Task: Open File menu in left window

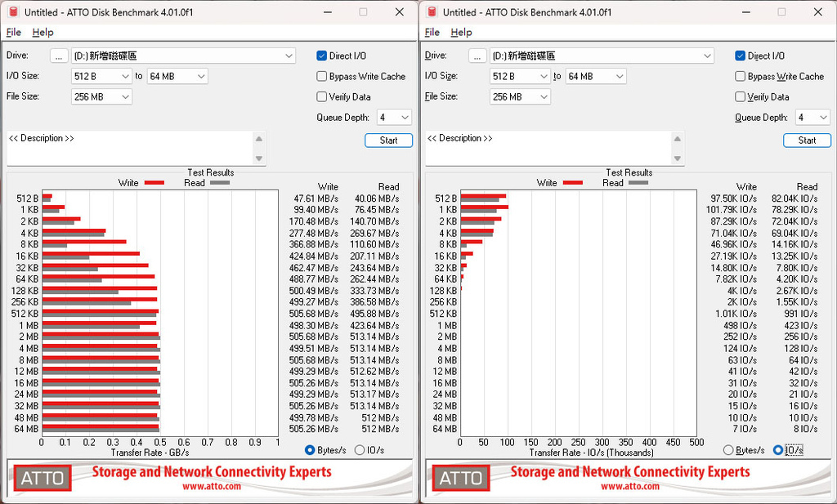Action: tap(13, 32)
